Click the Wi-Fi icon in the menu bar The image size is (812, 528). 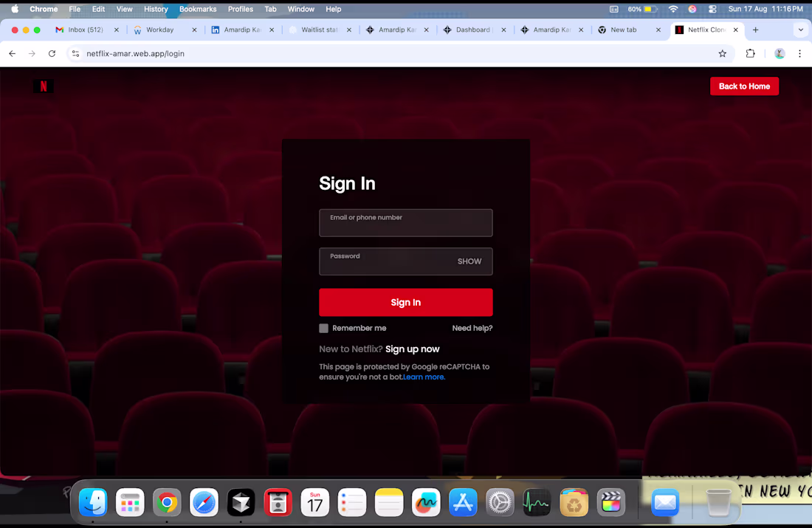coord(672,9)
